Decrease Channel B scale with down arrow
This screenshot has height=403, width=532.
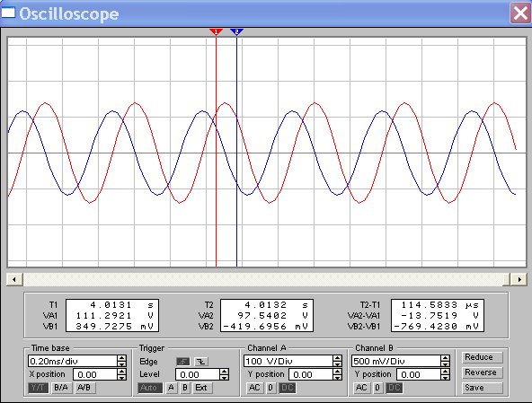click(446, 364)
